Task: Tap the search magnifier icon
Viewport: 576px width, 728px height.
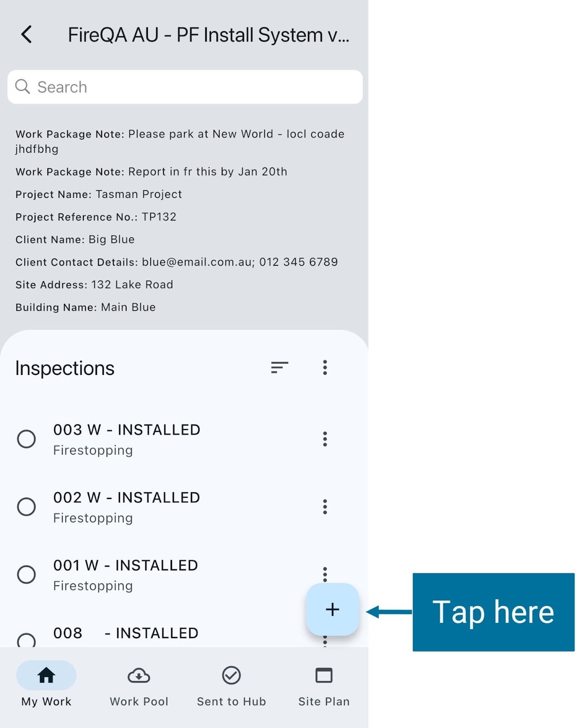Action: click(22, 86)
